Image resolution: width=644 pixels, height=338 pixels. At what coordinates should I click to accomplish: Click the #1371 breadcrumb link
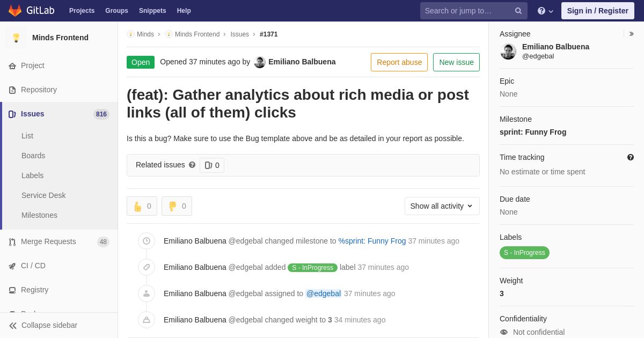click(269, 34)
